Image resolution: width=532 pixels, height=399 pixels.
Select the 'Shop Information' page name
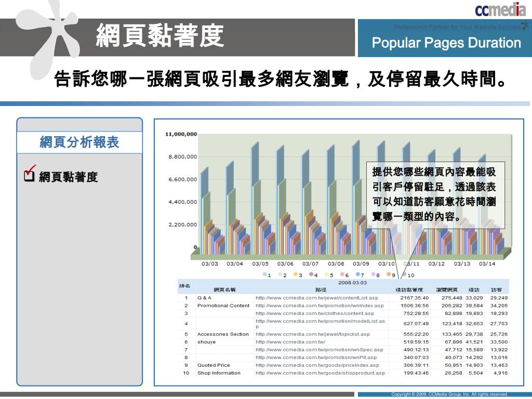tap(219, 373)
